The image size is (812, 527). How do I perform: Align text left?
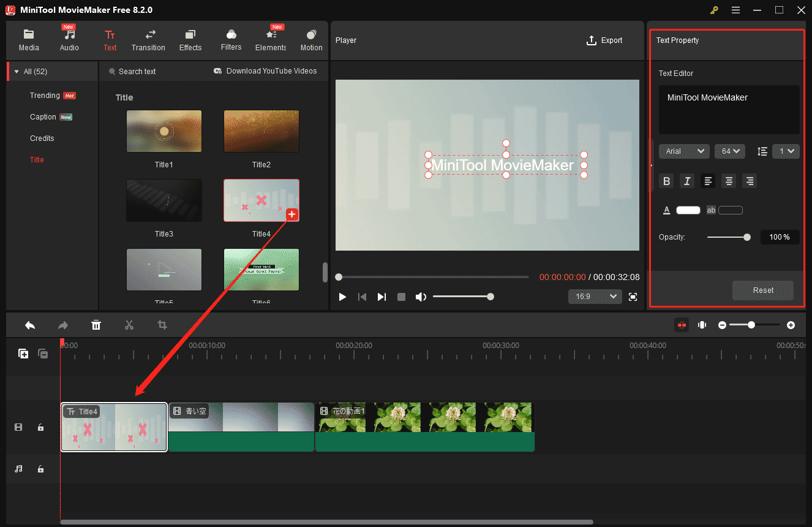pyautogui.click(x=708, y=181)
